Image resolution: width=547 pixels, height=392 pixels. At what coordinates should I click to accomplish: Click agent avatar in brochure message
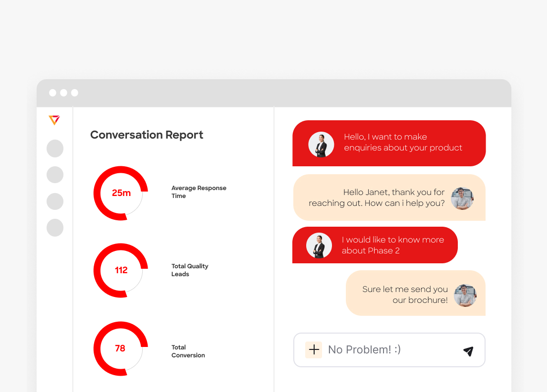[x=465, y=295]
